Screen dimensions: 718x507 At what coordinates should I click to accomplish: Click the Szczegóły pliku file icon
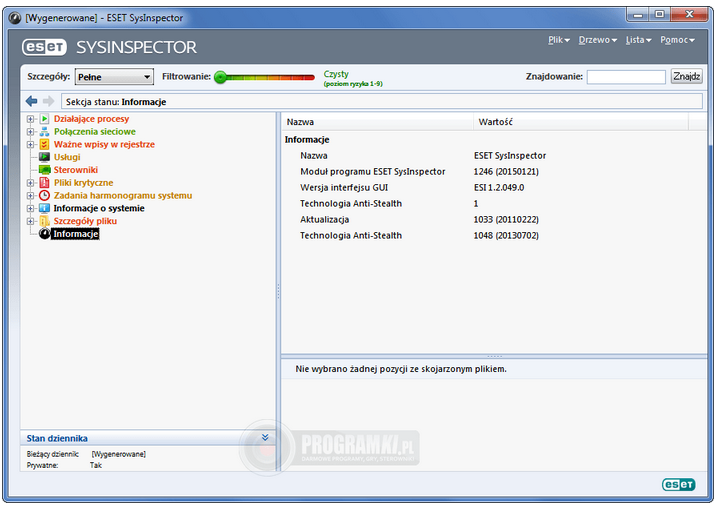44,221
